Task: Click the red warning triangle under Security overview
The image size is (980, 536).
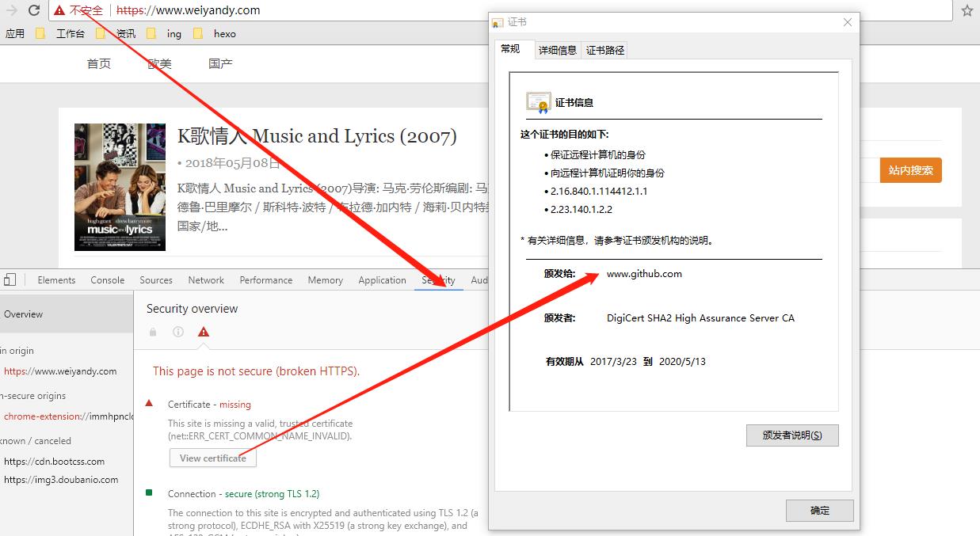Action: point(204,333)
